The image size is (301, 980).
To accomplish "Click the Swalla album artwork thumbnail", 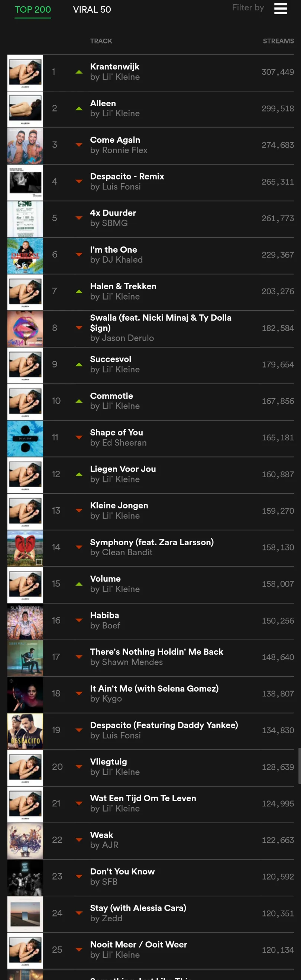I will coord(25,329).
